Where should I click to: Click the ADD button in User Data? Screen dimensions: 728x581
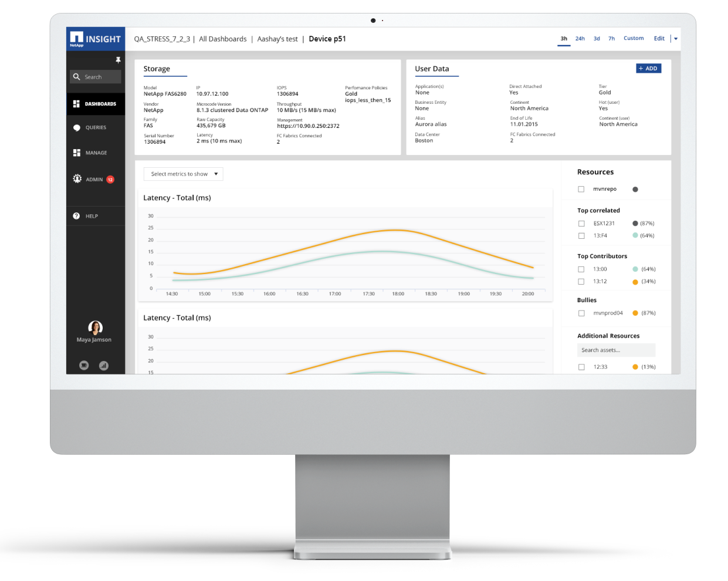pyautogui.click(x=648, y=69)
